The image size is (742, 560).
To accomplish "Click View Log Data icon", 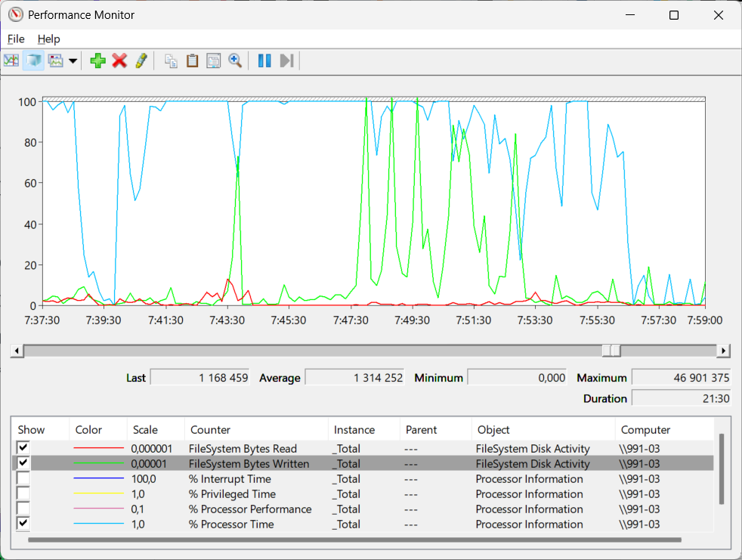I will tap(33, 60).
